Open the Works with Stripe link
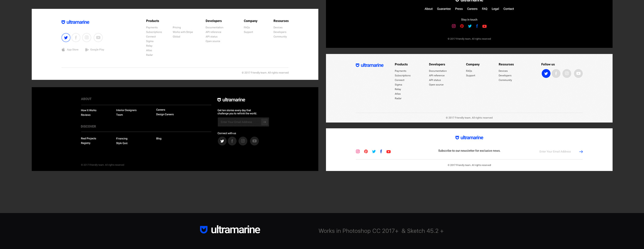Image resolution: width=644 pixels, height=249 pixels. point(183,32)
